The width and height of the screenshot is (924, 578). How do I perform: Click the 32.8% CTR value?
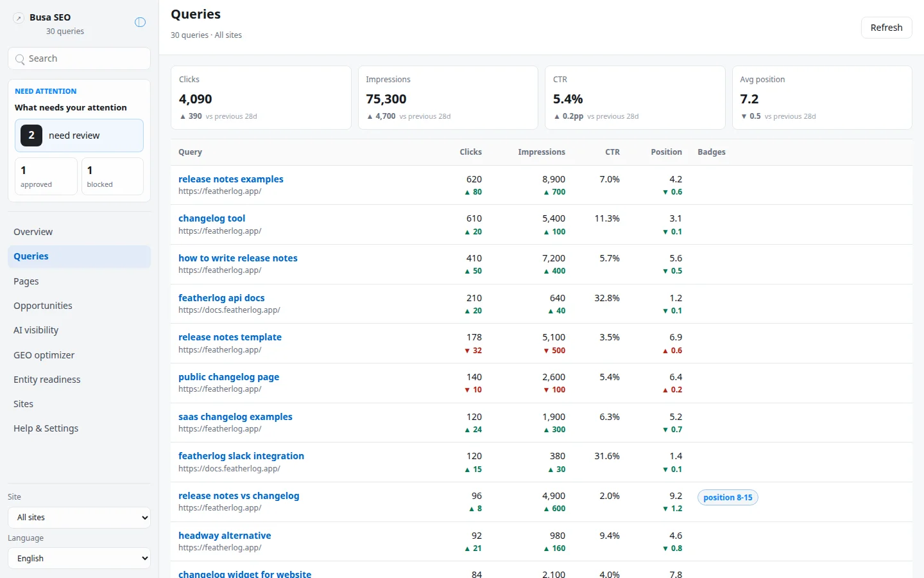tap(607, 298)
